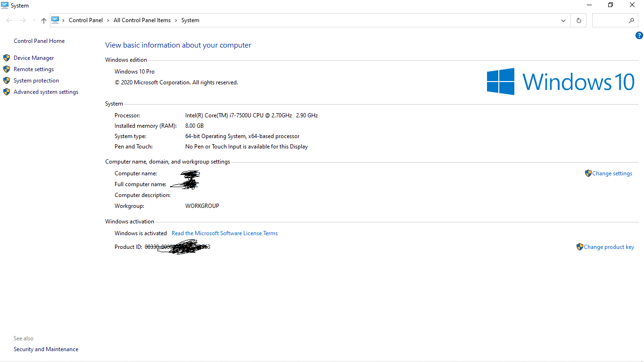The height and width of the screenshot is (362, 644).
Task: Click the Windows 10 Pro edition text
Action: pos(134,72)
